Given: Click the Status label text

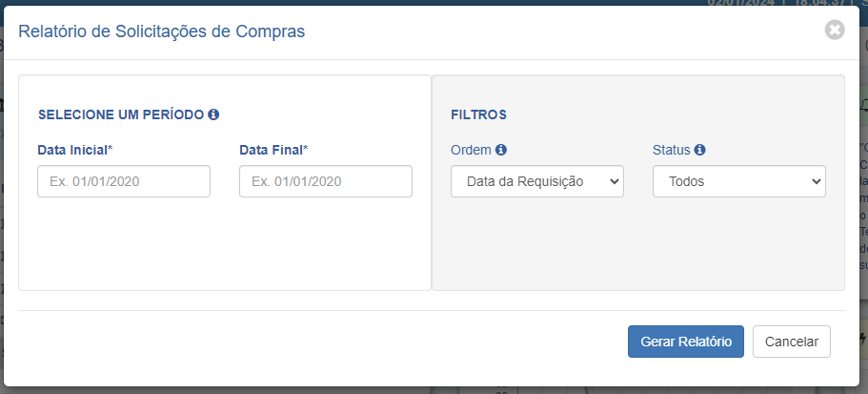Looking at the screenshot, I should (672, 150).
